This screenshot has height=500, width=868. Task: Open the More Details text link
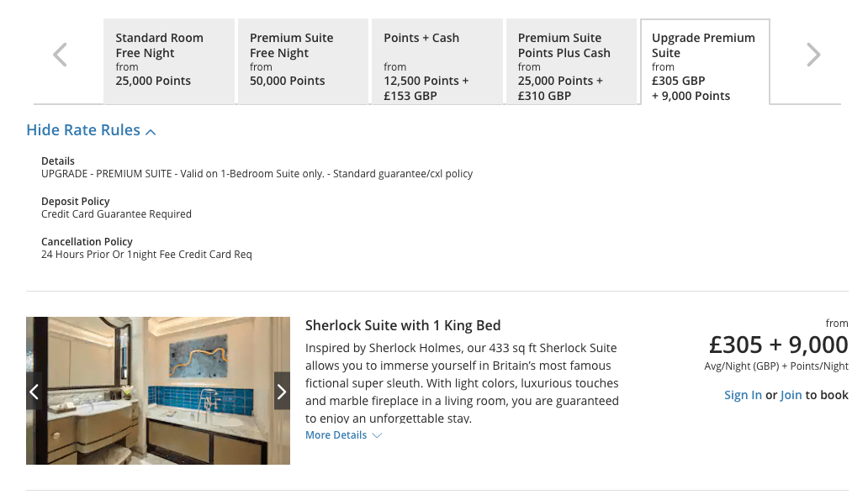click(336, 435)
